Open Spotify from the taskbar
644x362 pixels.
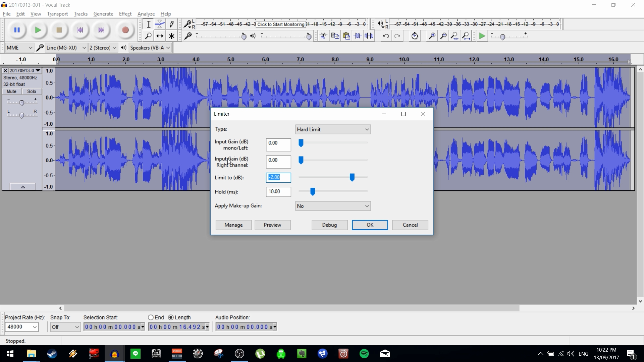click(364, 354)
